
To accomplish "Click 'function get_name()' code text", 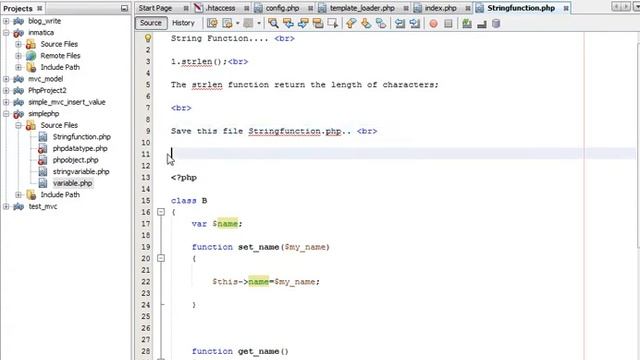I will coord(240,351).
